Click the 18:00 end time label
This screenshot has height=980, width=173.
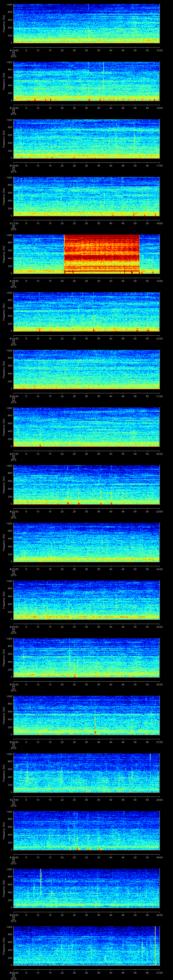coord(159,223)
